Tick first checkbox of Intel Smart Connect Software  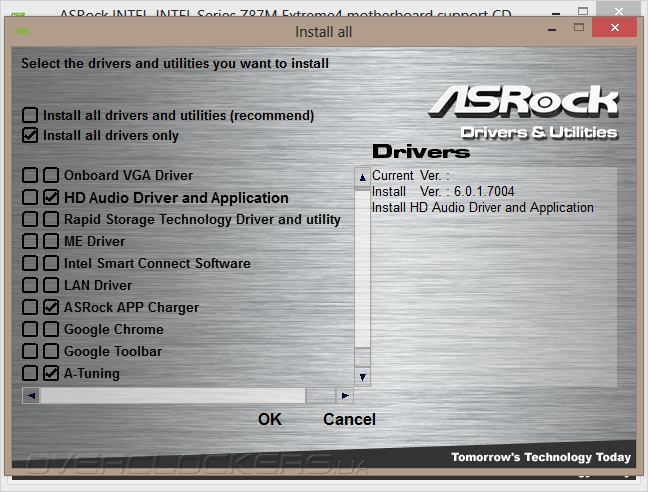30,263
